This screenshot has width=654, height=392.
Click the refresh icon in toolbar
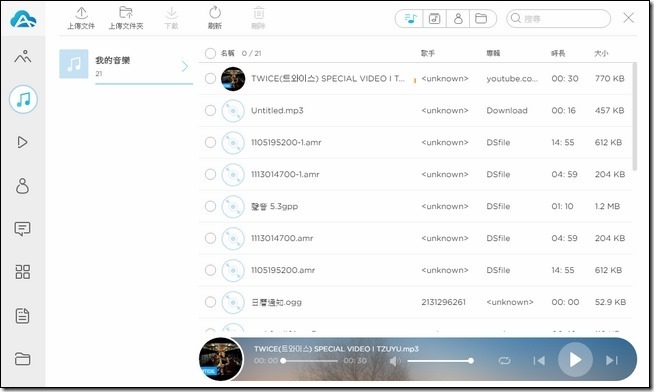[x=215, y=13]
